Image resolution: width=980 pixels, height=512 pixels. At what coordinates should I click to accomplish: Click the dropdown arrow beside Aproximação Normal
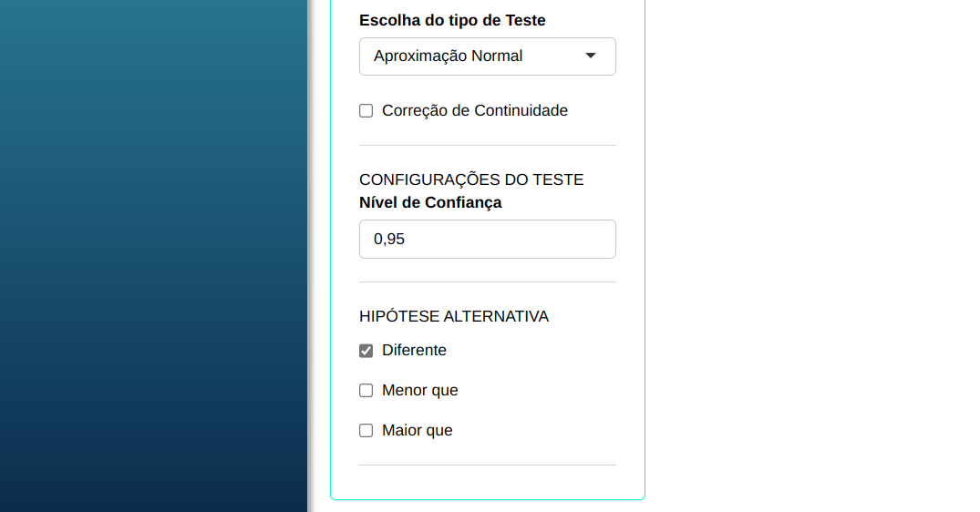coord(591,56)
